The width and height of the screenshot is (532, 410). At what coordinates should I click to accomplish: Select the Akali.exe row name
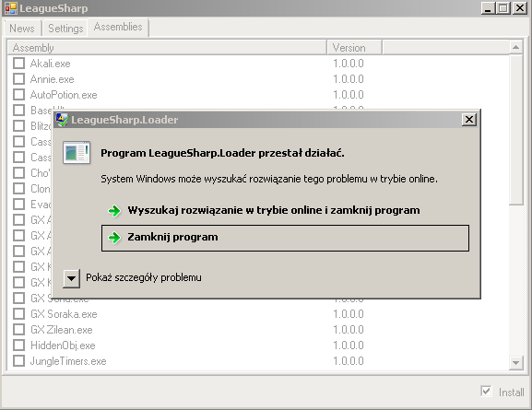(50, 64)
